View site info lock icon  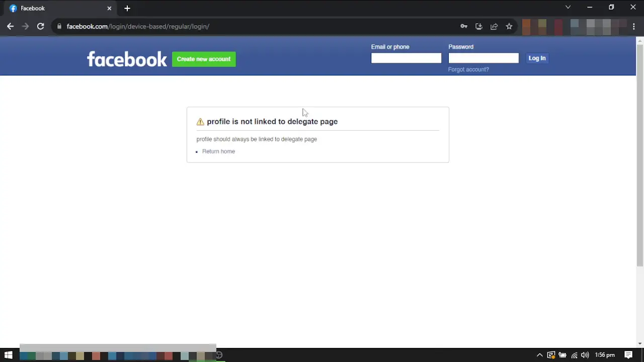[x=59, y=26]
